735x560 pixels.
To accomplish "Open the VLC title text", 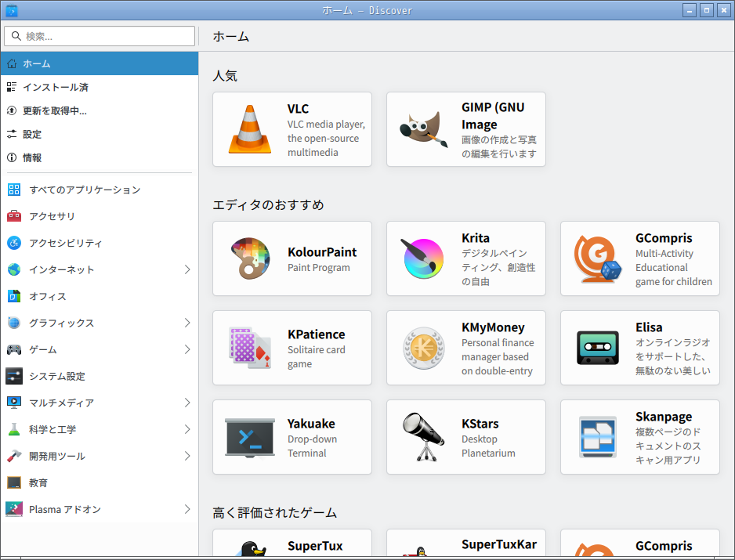I will [x=298, y=109].
